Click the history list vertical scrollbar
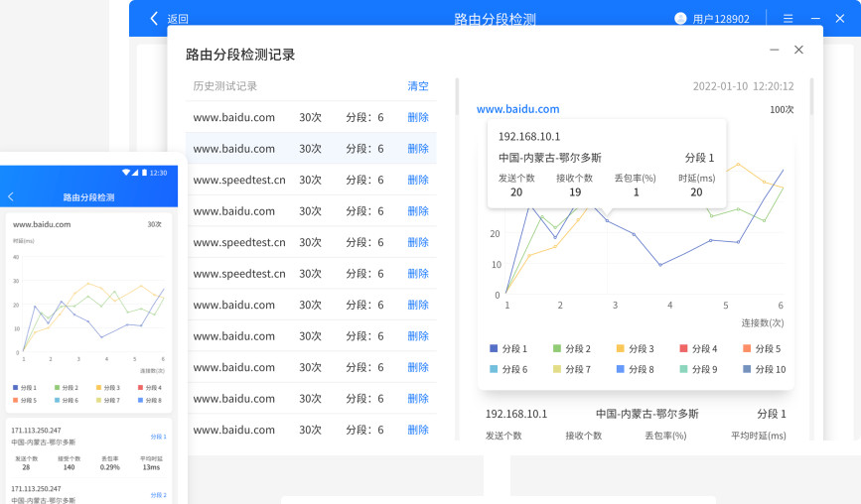 (x=457, y=97)
